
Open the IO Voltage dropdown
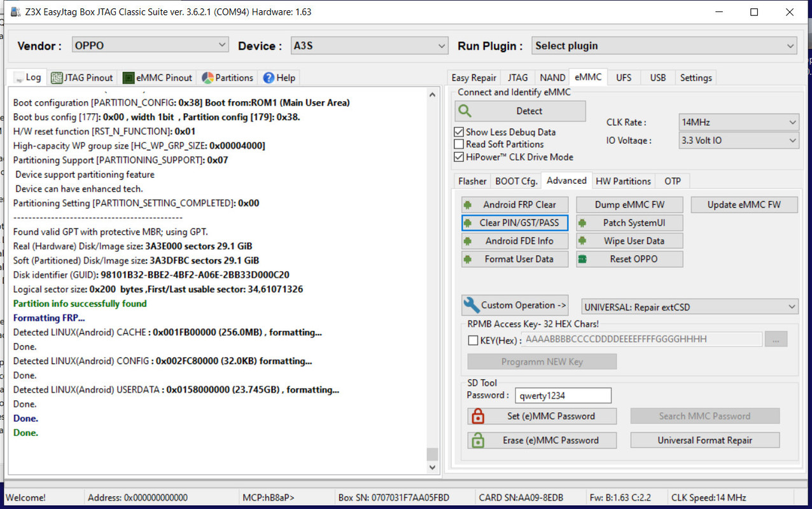point(738,141)
